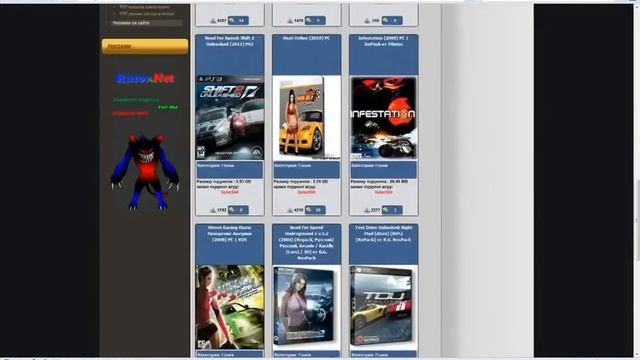Open the Razor.Net banner logo
The width and height of the screenshot is (640, 360).
point(145,78)
